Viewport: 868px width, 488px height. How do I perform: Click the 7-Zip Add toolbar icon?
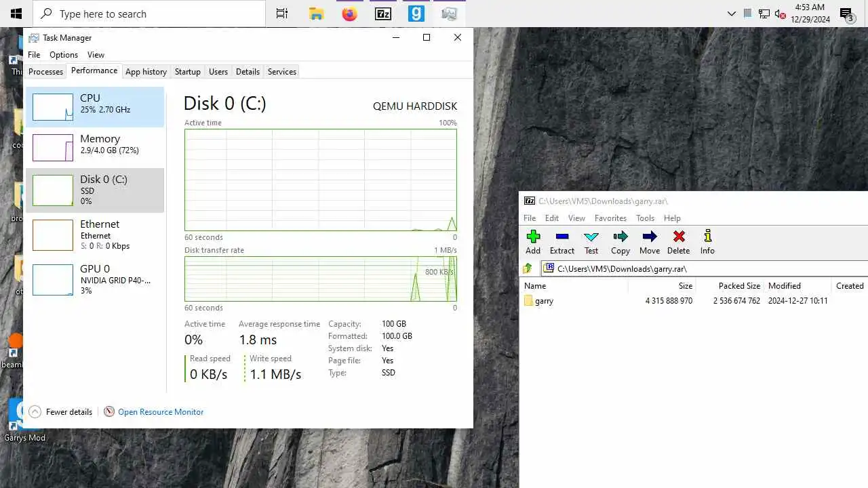pos(533,237)
